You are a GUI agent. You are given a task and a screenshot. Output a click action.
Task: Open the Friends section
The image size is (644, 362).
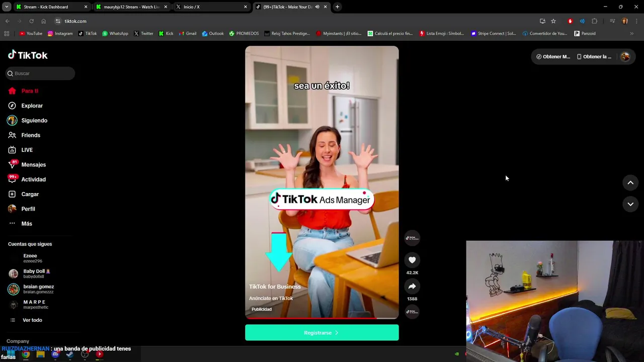(24, 135)
